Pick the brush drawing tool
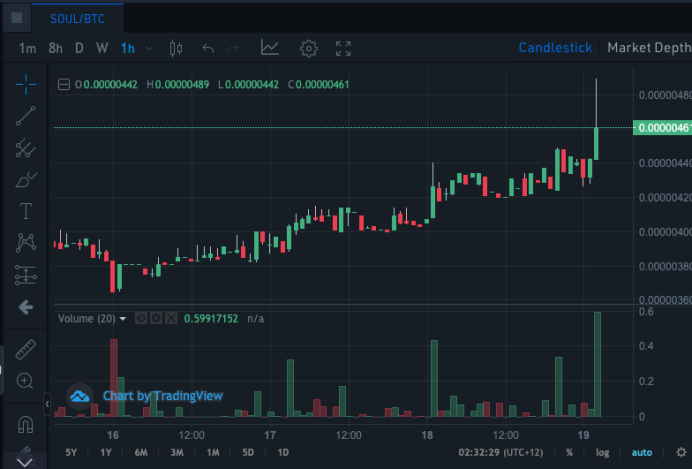This screenshot has width=692, height=469. coord(26,180)
